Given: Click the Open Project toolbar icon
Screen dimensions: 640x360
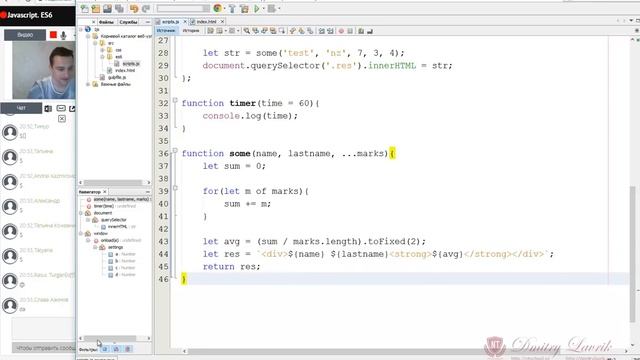Looking at the screenshot, I should pos(107,9).
